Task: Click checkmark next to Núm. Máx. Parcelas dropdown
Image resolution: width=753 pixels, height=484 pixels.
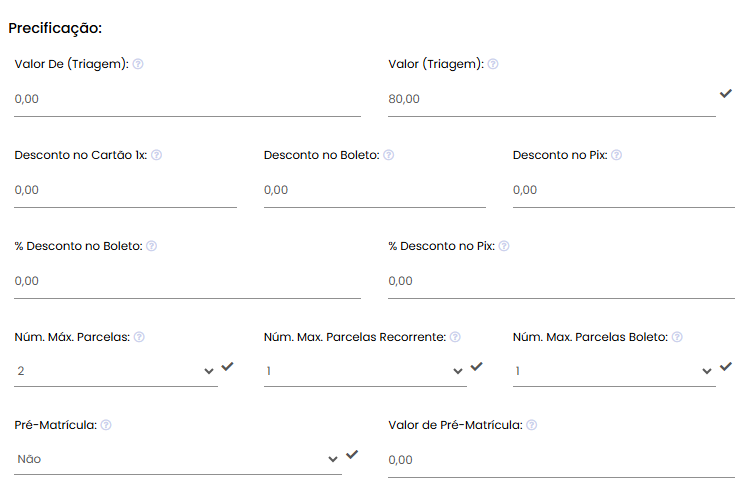Action: tap(227, 367)
